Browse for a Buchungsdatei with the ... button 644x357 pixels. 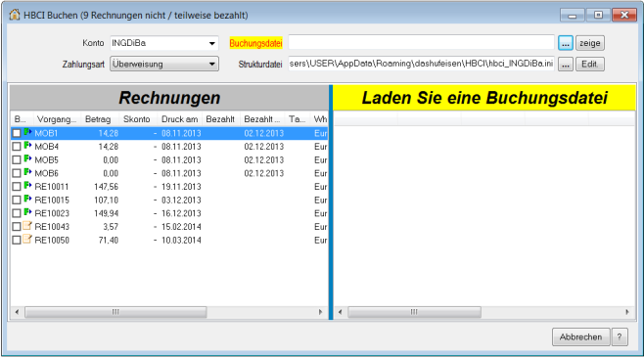pyautogui.click(x=566, y=43)
